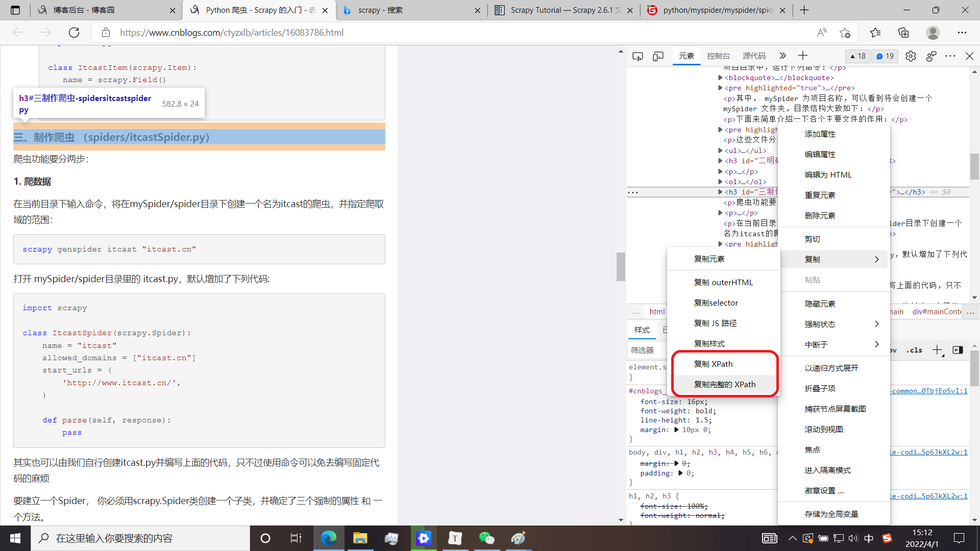980x551 pixels.
Task: Click the new style rule plus icon
Action: point(937,350)
